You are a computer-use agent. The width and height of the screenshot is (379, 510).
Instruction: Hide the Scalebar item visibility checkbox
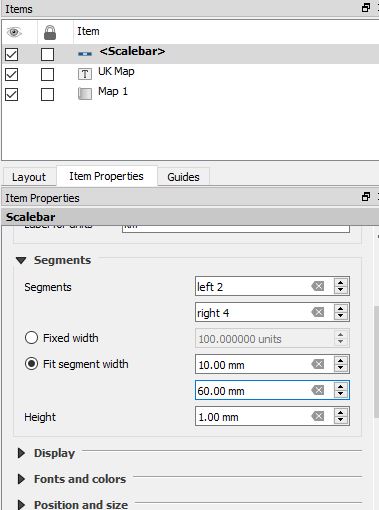coord(12,54)
